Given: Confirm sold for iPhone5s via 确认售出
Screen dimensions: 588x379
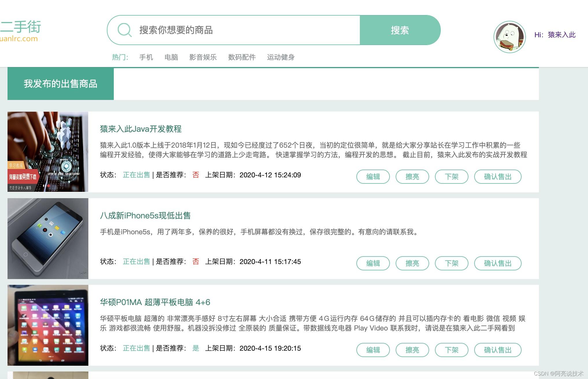Looking at the screenshot, I should coord(498,263).
